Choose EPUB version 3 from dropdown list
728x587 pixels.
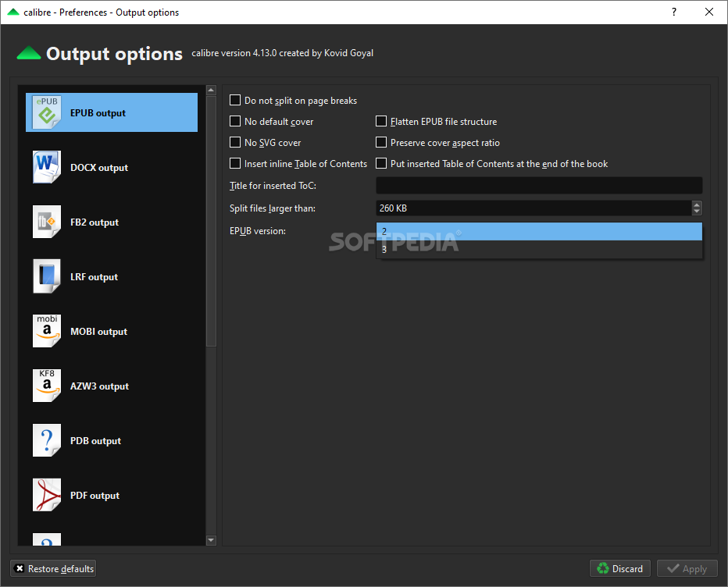point(539,250)
